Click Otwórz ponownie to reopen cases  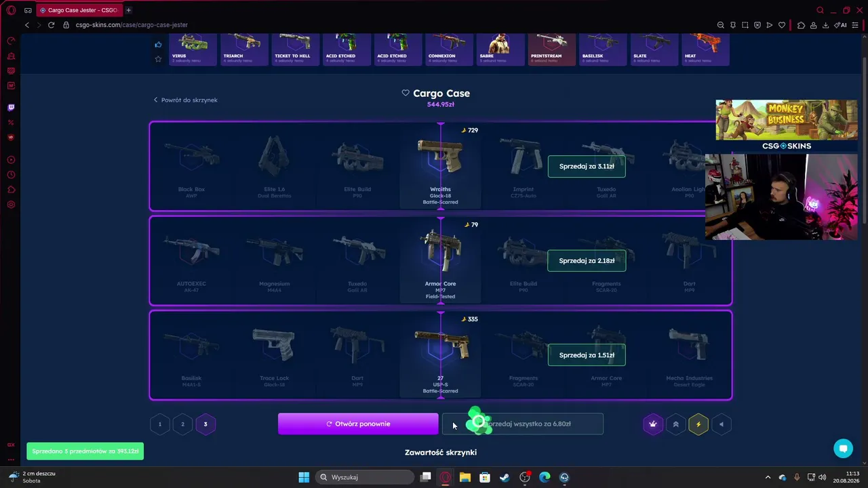[x=358, y=424]
